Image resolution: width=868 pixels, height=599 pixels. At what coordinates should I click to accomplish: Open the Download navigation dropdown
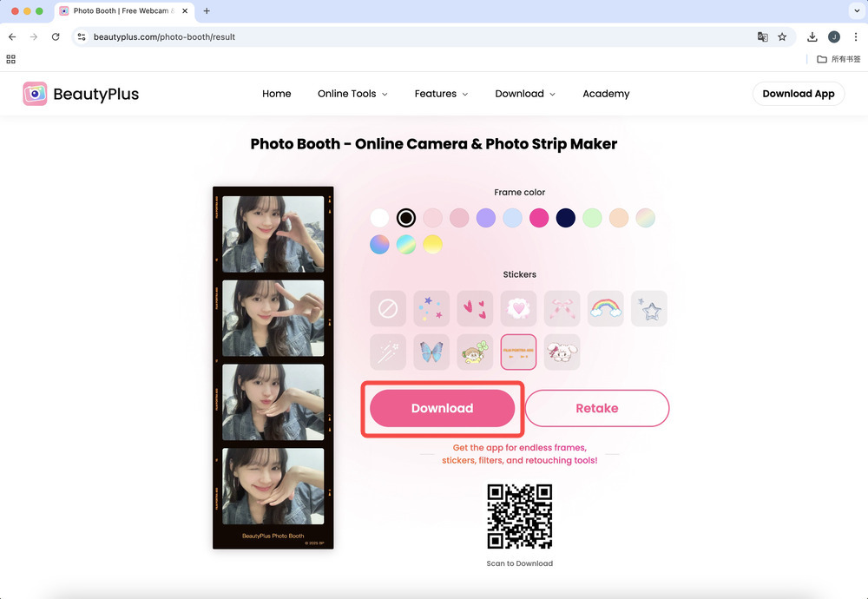tap(524, 93)
